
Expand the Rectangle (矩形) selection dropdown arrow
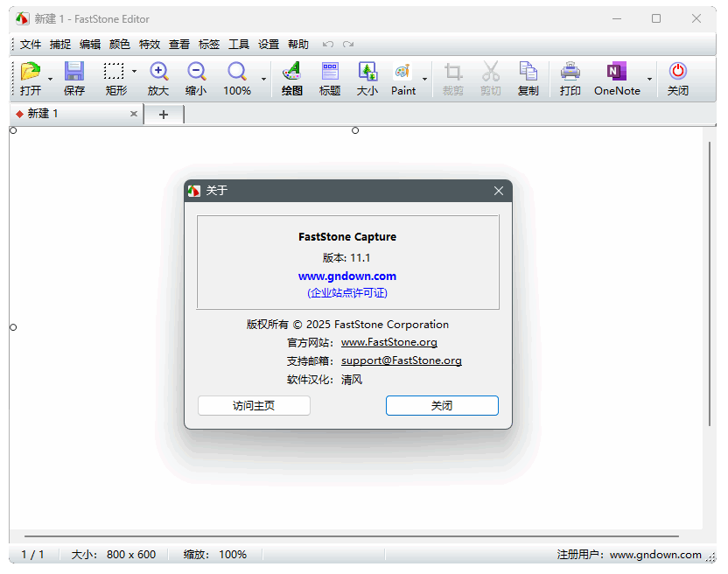tap(134, 72)
